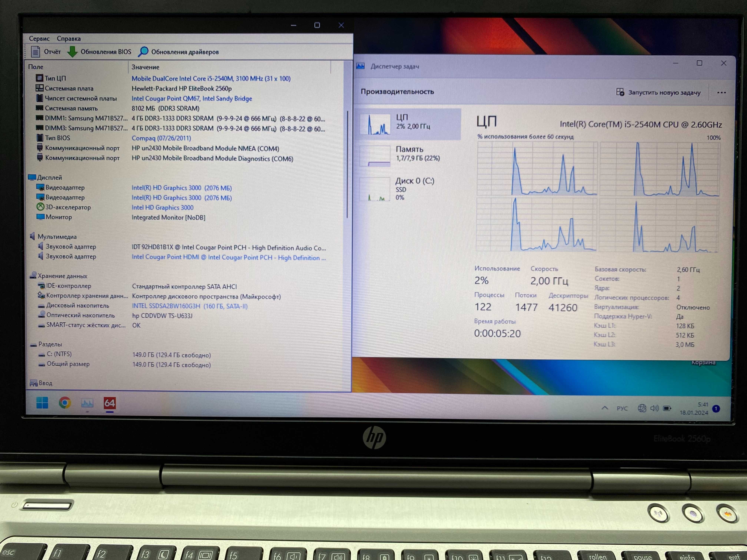Select the Хранение данных section icon
747x560 pixels.
pyautogui.click(x=33, y=275)
